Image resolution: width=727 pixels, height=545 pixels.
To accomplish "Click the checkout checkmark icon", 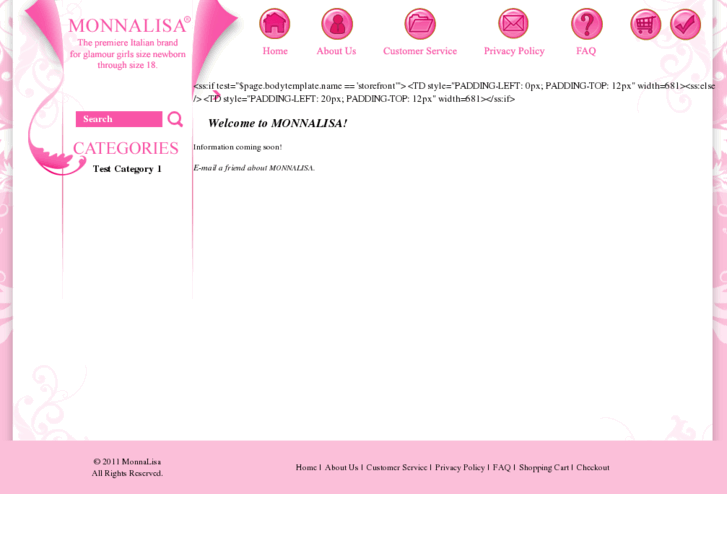I will click(685, 24).
